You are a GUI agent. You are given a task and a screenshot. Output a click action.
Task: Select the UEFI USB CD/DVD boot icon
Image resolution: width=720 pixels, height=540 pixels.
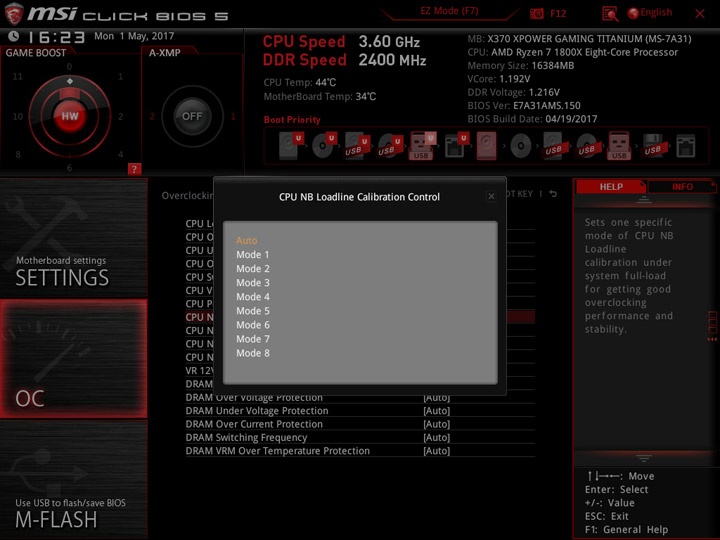[390, 146]
